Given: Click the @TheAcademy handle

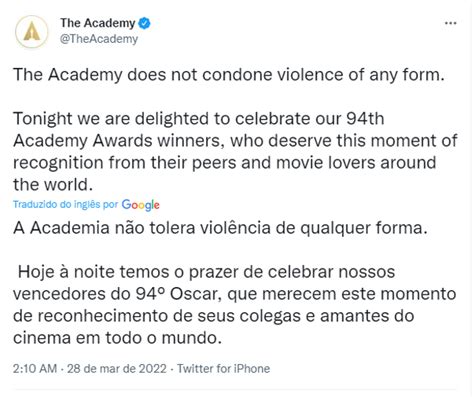Looking at the screenshot, I should (x=99, y=39).
